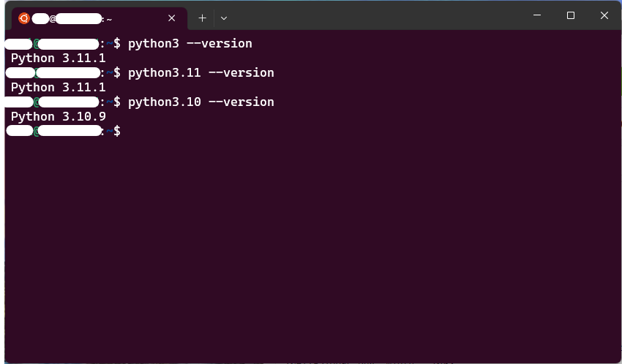The height and width of the screenshot is (364, 622).
Task: Expand the new tab profiles dropdown chevron
Action: [224, 18]
